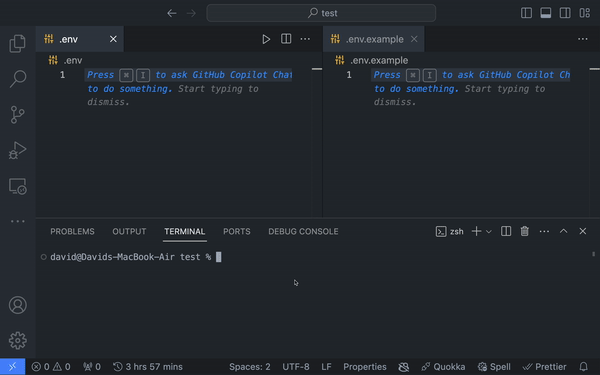The height and width of the screenshot is (375, 600).
Task: Toggle the secondary side bar layout icon
Action: click(x=565, y=13)
